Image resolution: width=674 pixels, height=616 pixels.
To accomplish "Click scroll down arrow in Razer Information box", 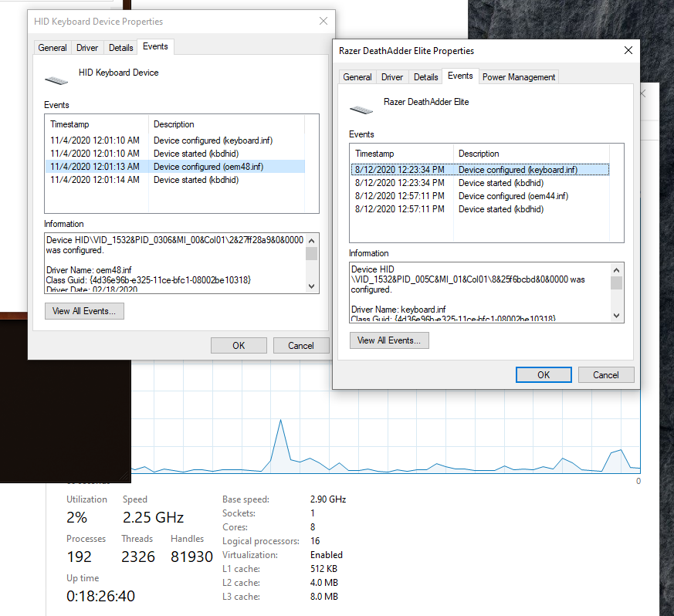I will tap(616, 316).
